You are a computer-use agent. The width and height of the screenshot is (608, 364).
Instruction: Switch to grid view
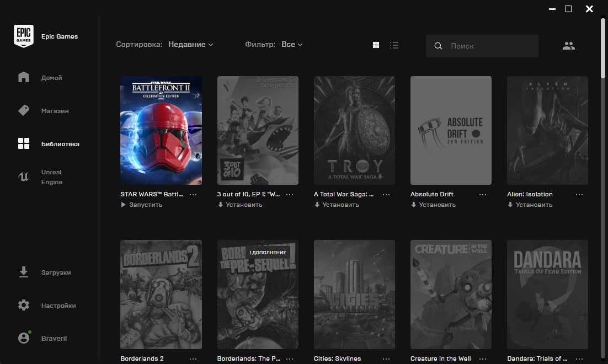376,45
